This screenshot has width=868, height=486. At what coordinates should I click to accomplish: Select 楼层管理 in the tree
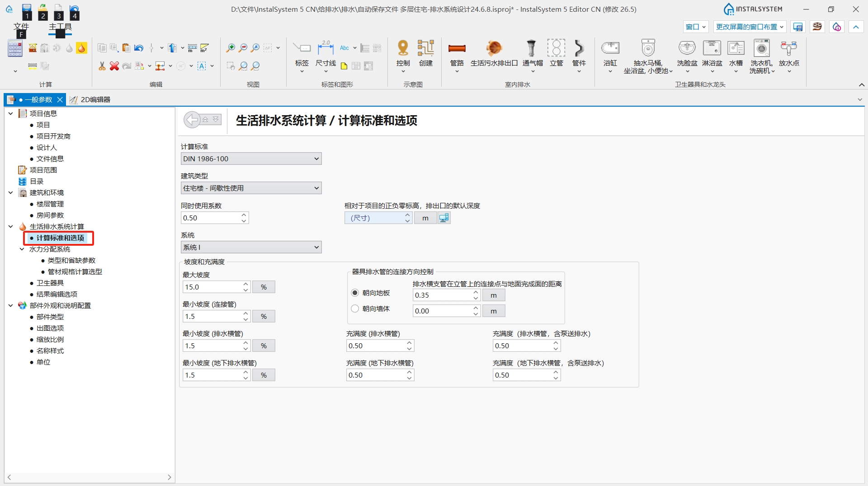(x=50, y=204)
